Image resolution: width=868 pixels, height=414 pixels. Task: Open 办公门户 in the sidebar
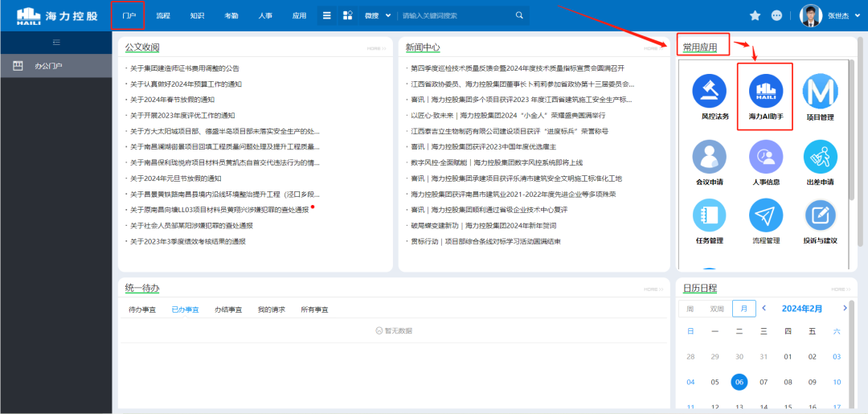(56, 66)
